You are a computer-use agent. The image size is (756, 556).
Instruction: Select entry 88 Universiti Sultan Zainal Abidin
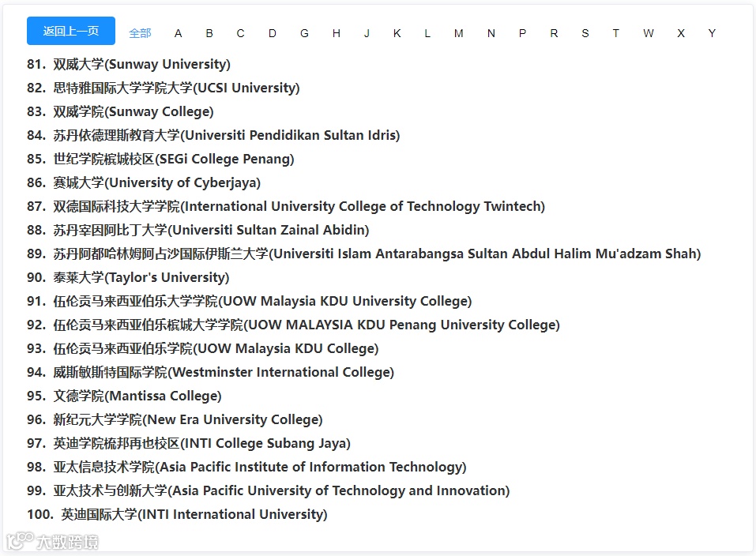point(198,230)
